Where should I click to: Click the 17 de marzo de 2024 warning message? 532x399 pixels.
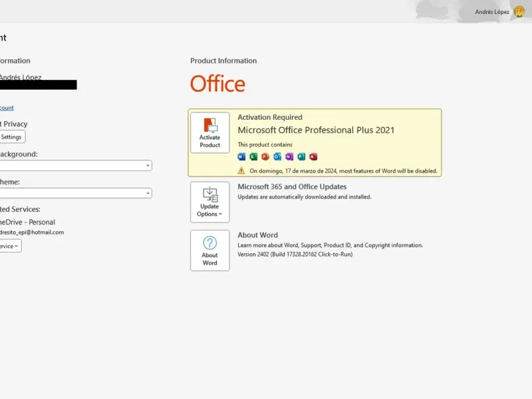tap(343, 171)
